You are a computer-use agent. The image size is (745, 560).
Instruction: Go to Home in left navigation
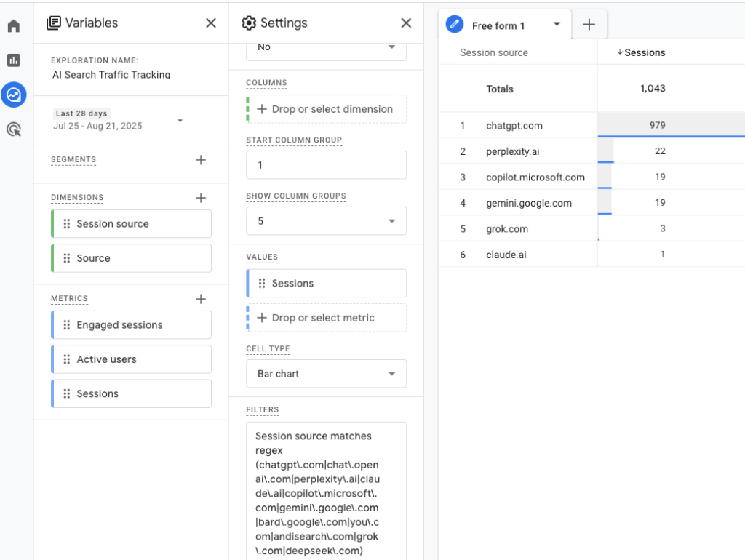click(x=14, y=25)
